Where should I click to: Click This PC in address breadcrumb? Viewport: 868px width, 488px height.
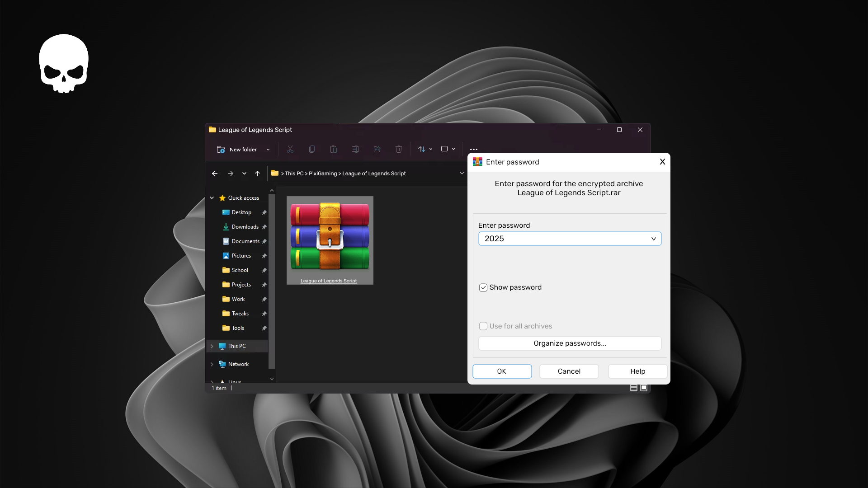click(x=294, y=174)
